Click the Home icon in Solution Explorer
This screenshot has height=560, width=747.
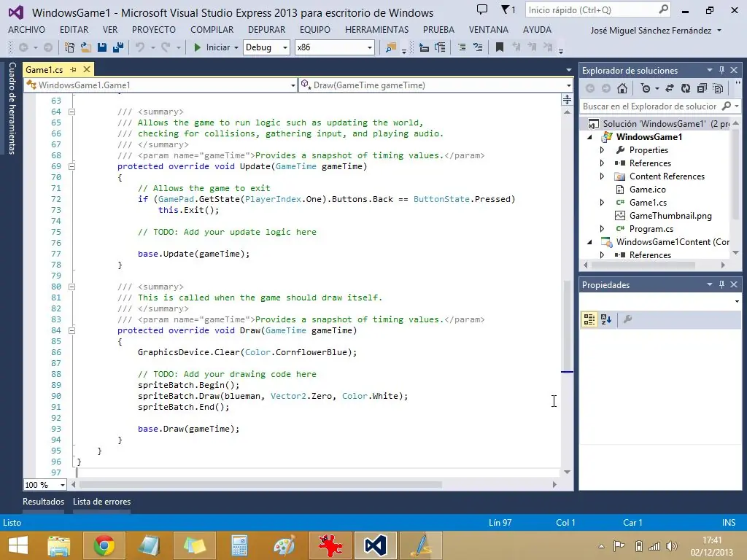(x=622, y=88)
